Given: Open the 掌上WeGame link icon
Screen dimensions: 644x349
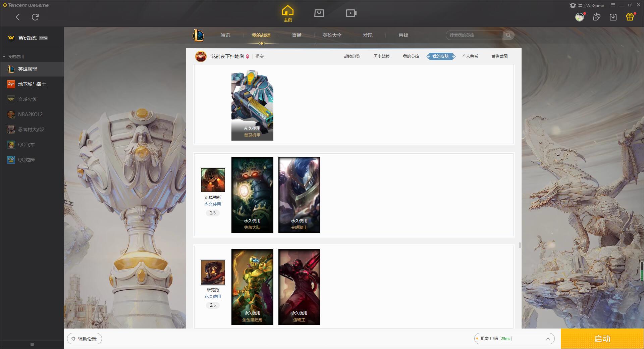Looking at the screenshot, I should click(x=587, y=5).
